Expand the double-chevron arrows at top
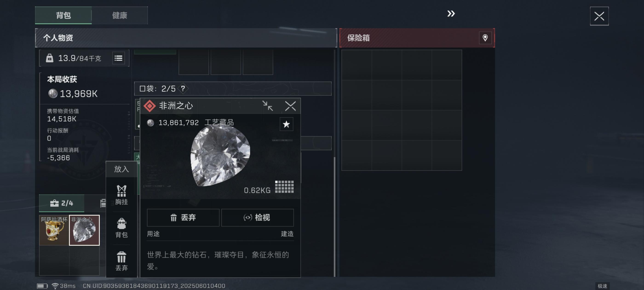644x290 pixels. coord(451,14)
